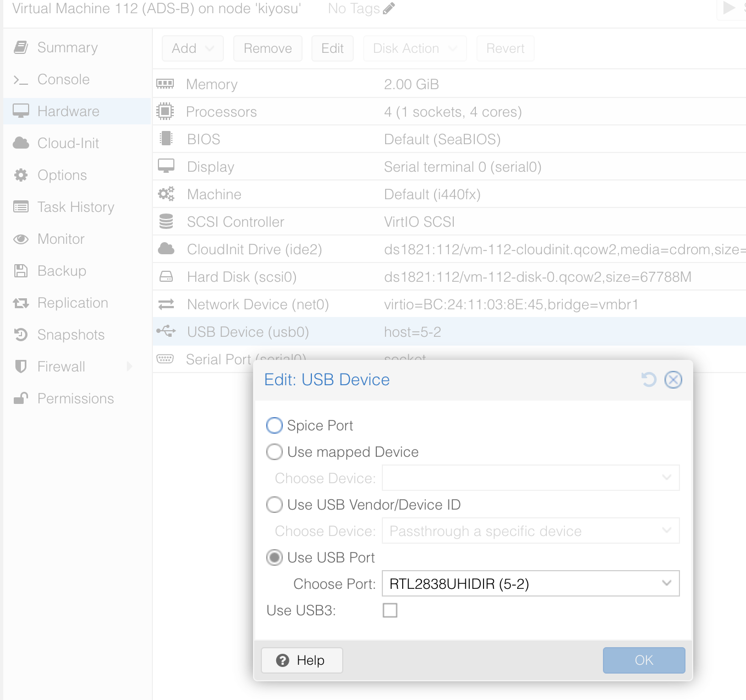
Task: Click the Processors chip icon in hardware list
Action: click(165, 112)
